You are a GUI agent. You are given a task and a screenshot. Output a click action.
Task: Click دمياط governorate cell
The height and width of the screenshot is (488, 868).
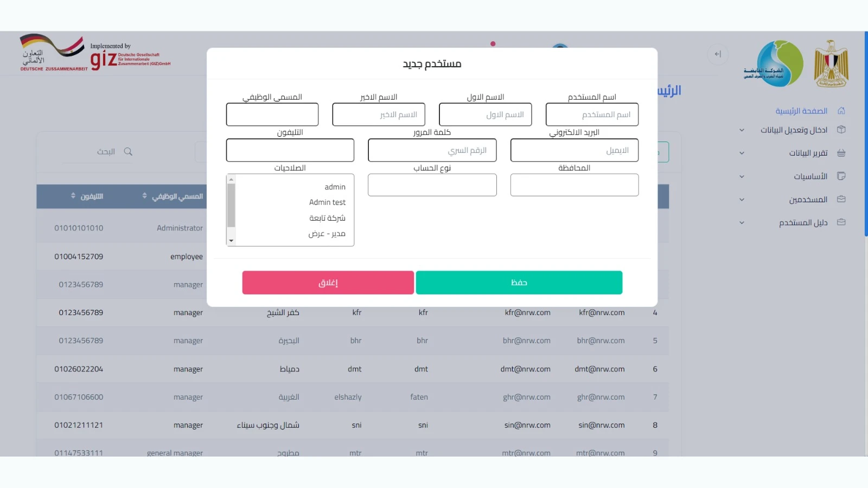pos(289,369)
